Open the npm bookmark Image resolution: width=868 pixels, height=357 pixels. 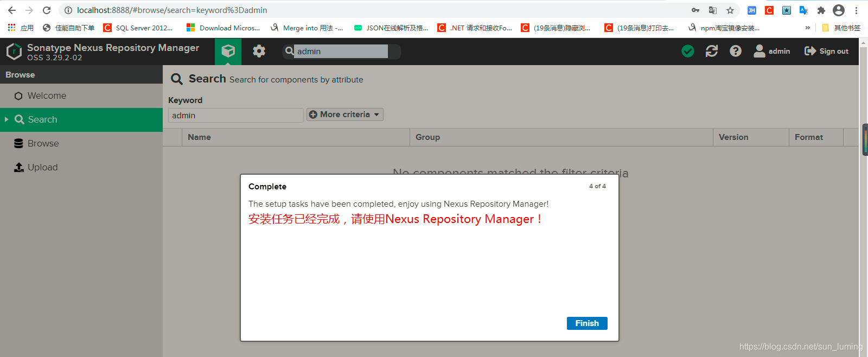pyautogui.click(x=724, y=28)
